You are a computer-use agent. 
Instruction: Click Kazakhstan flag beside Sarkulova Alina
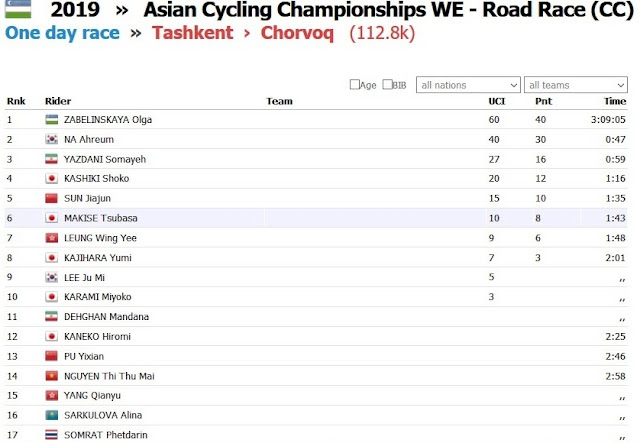point(51,414)
